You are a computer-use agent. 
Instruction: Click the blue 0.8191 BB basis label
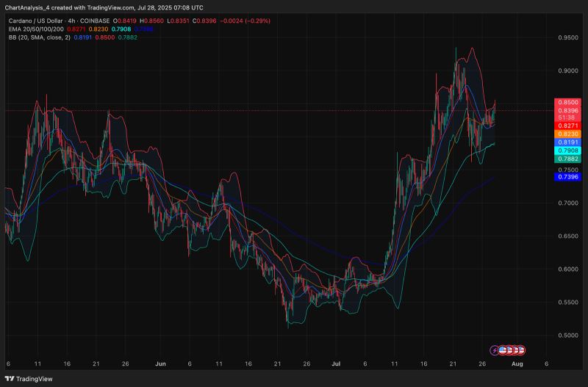[x=566, y=142]
